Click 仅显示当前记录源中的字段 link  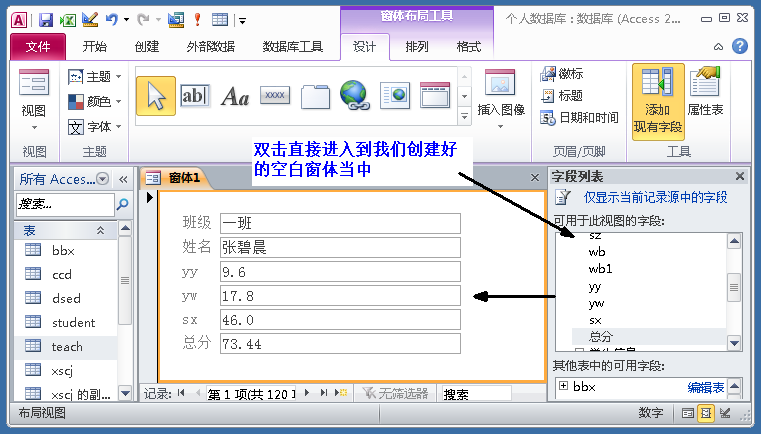[x=655, y=197]
